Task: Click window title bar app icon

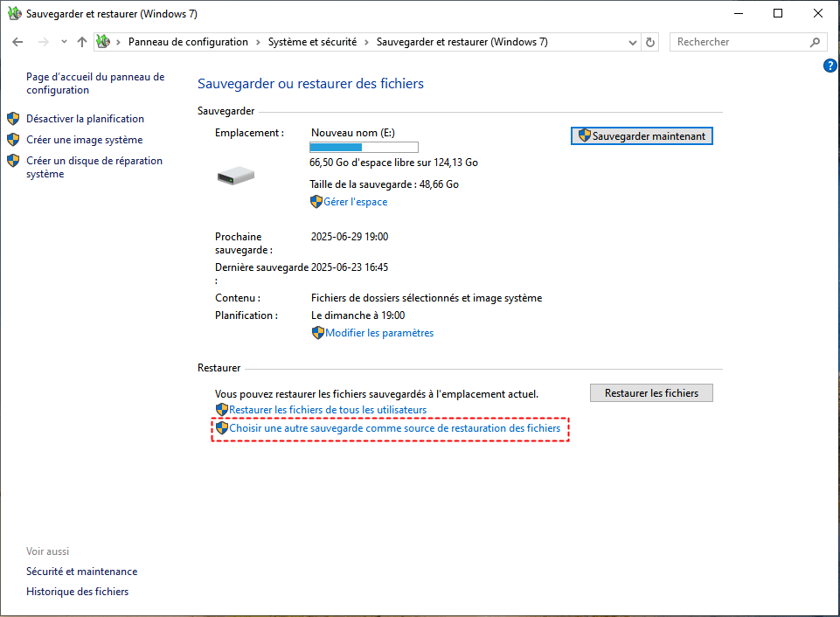Action: (x=15, y=13)
